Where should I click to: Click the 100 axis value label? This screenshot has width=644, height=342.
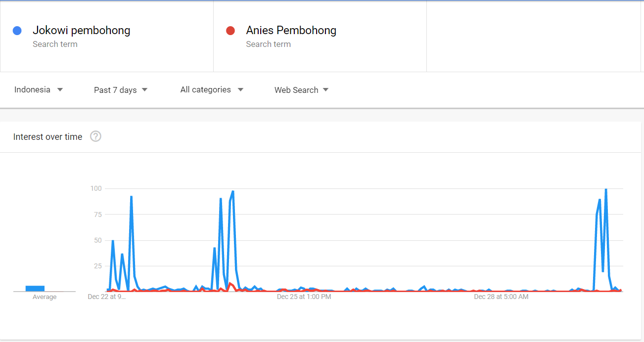(96, 188)
